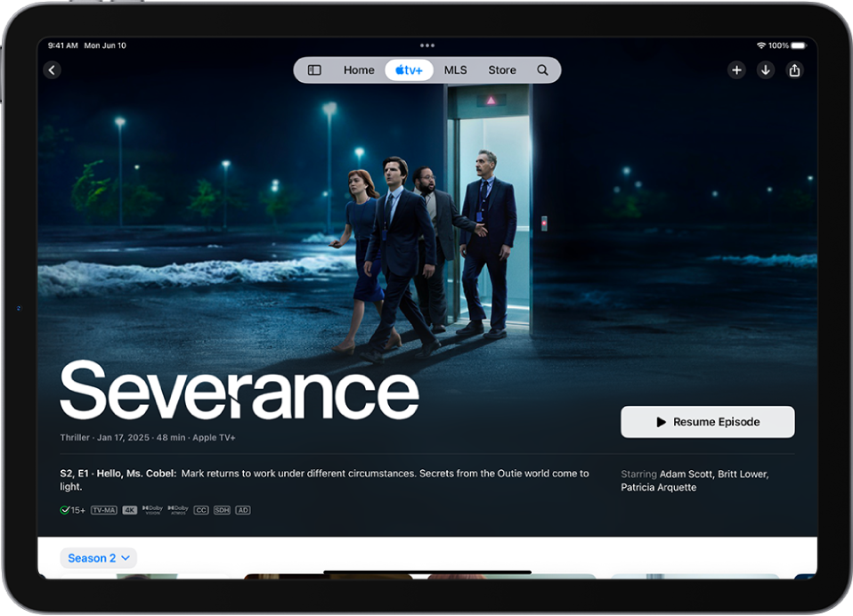Screen dimensions: 853x616
Task: Tap the Dolby Atmos badge
Action: pos(177,509)
